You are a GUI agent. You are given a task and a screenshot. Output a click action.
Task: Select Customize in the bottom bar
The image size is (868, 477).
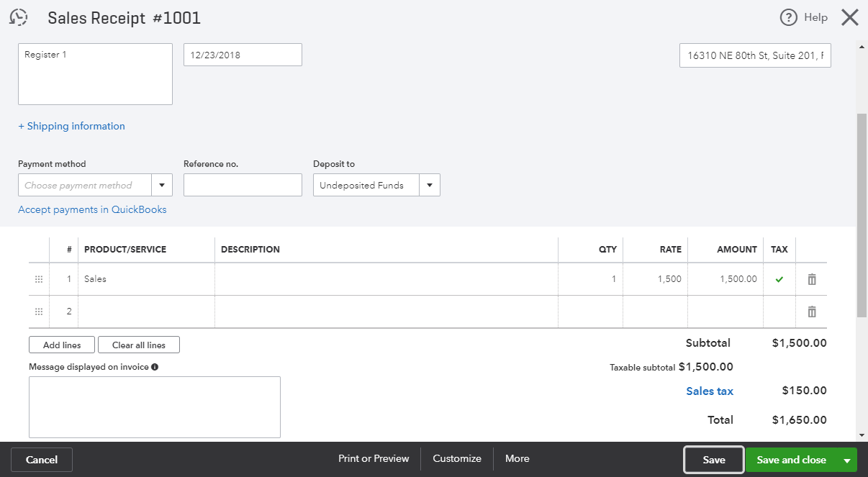(x=457, y=459)
